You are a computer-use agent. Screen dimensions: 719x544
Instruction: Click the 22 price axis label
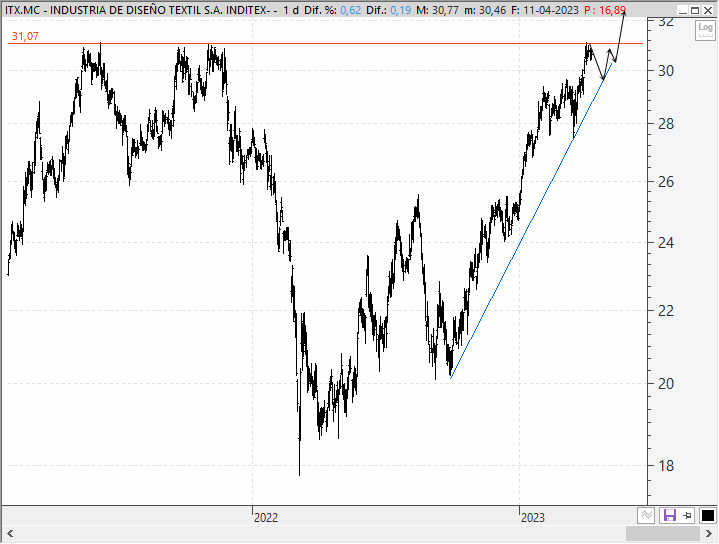(x=666, y=311)
